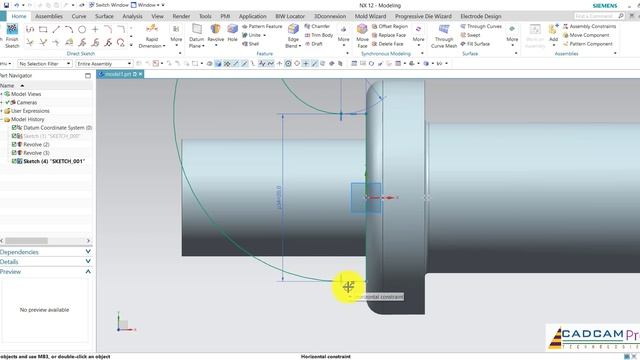
Task: Click the Rapid Dimension icon
Action: click(x=152, y=29)
